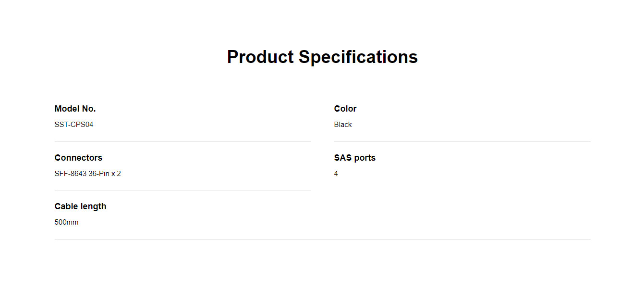The width and height of the screenshot is (644, 304).
Task: Select the Cable length label
Action: click(x=80, y=206)
